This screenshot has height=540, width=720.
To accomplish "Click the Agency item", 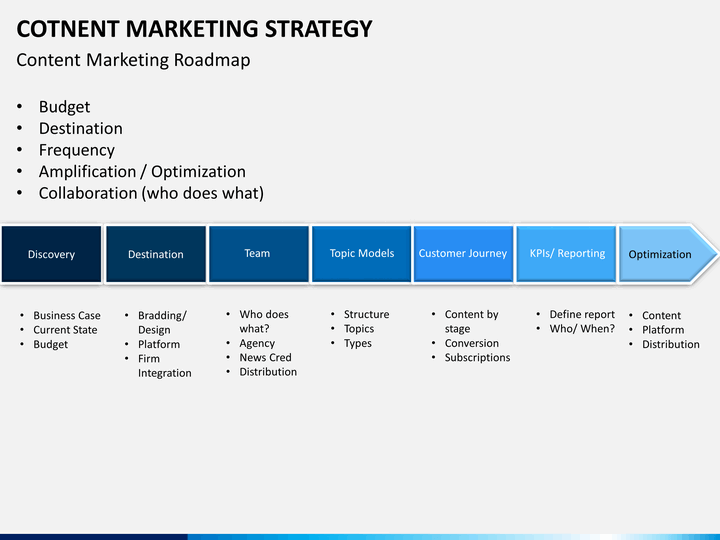I will coord(257,343).
